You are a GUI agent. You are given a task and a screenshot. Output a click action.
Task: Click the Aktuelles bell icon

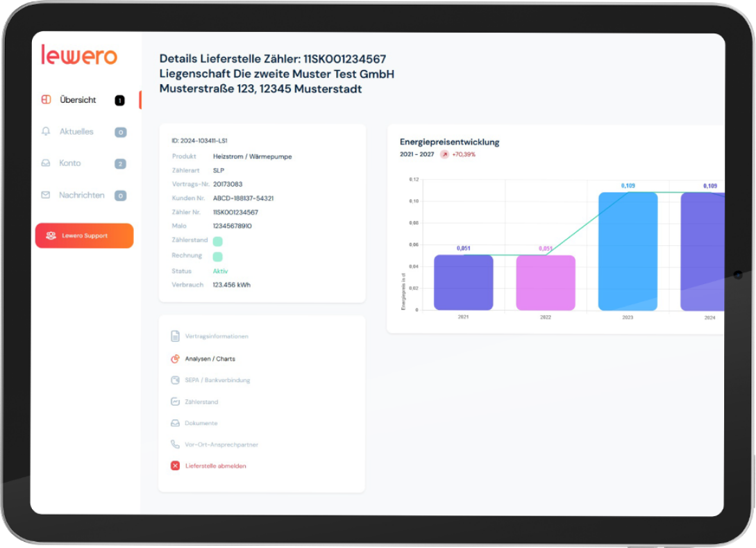[x=47, y=131]
